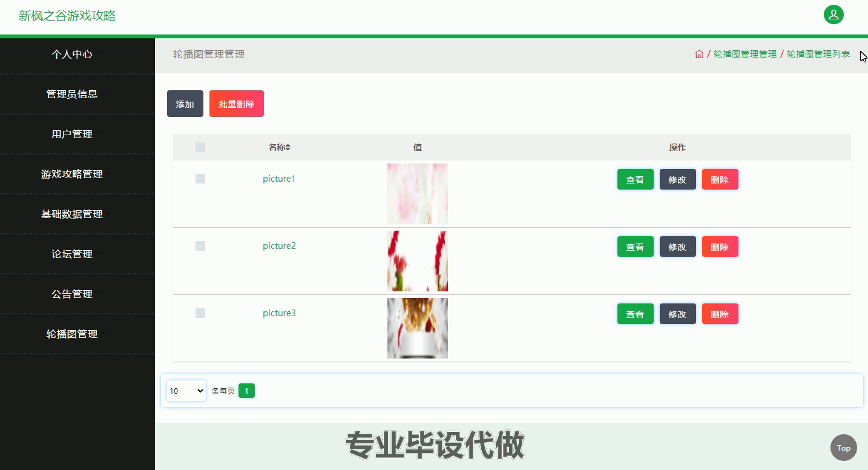Open the rows-per-page dropdown showing 10
This screenshot has height=470, width=868.
click(186, 391)
